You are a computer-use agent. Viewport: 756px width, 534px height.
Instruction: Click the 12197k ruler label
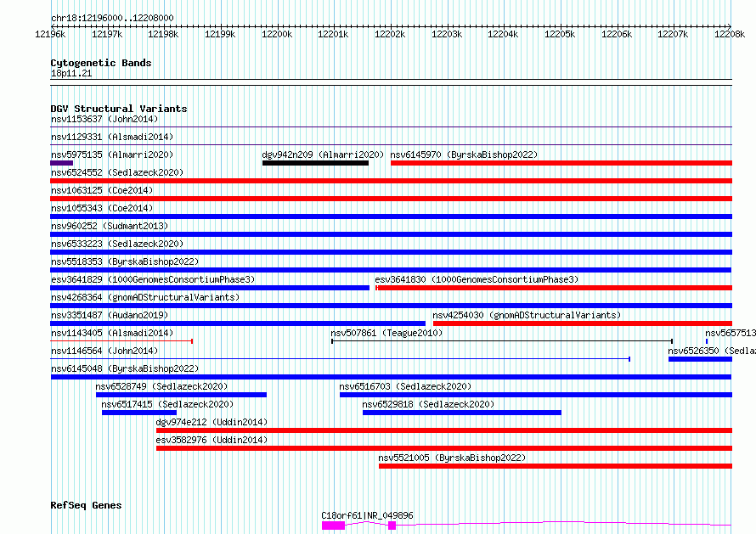[107, 34]
